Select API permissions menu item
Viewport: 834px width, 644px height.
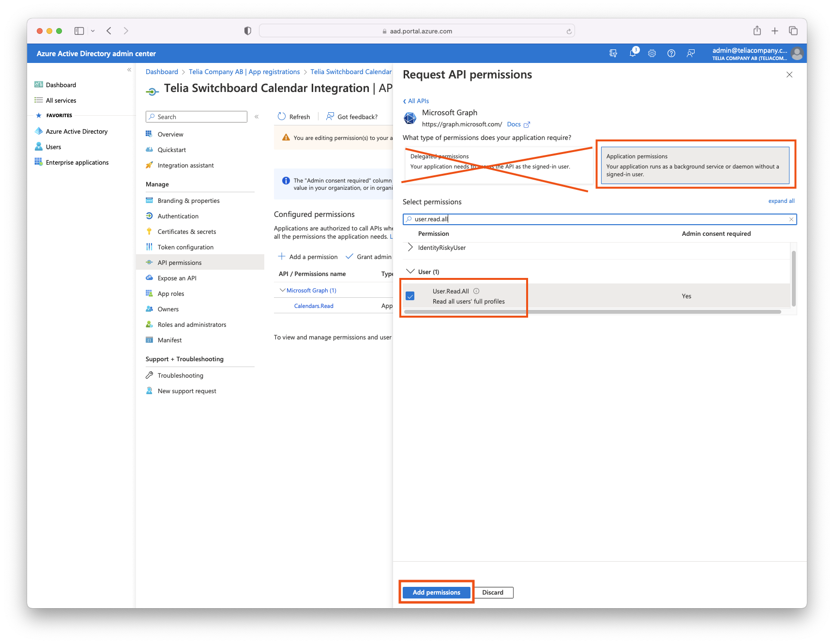click(200, 262)
